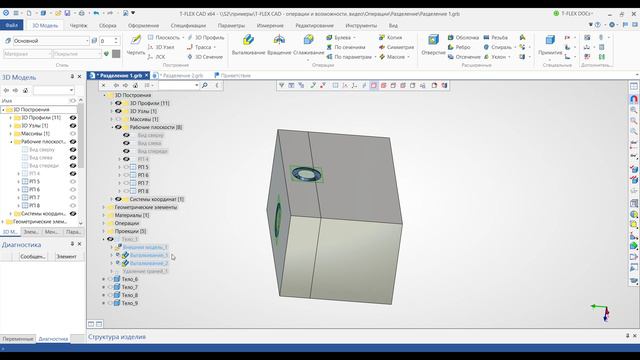Select the 3D Профиль tool
Image resolution: width=640 pixels, height=360 pixels.
(x=205, y=37)
